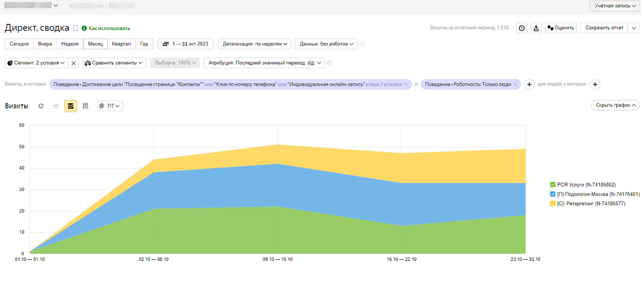Open the "Как использовать" help link
This screenshot has width=644, height=283.
pyautogui.click(x=109, y=28)
